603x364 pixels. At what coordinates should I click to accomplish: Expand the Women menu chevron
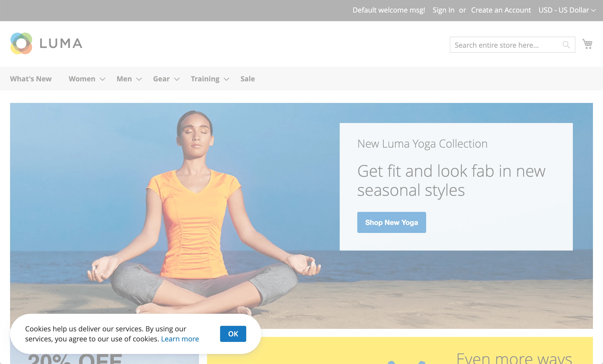(103, 79)
